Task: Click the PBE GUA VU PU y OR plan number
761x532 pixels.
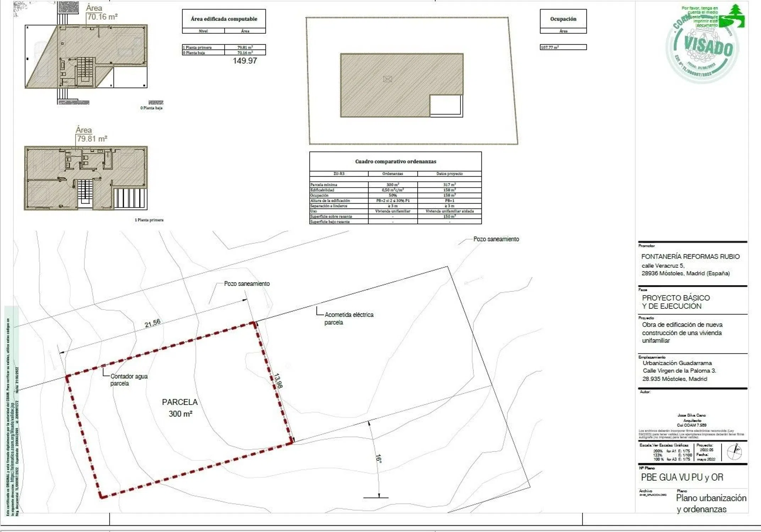Action: tap(682, 477)
